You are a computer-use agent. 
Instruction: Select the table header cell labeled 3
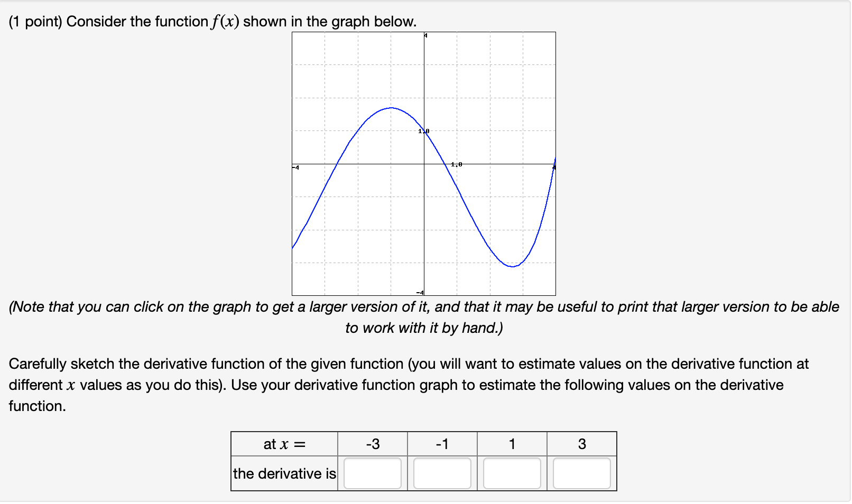pyautogui.click(x=581, y=444)
